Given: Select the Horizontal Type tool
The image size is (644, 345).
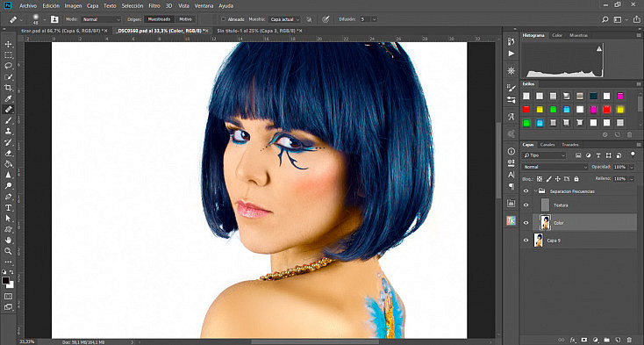Looking at the screenshot, I should tap(8, 207).
